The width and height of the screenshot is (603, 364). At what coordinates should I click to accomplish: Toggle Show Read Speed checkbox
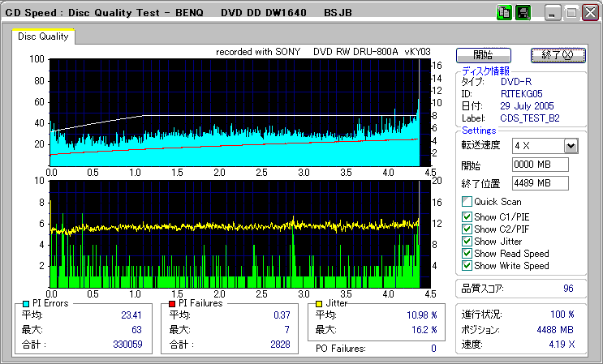click(467, 253)
